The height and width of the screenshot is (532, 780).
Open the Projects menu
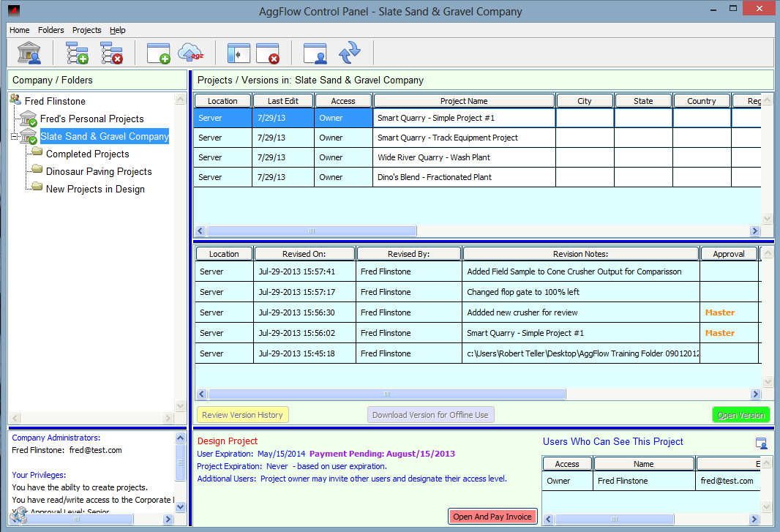pyautogui.click(x=86, y=30)
